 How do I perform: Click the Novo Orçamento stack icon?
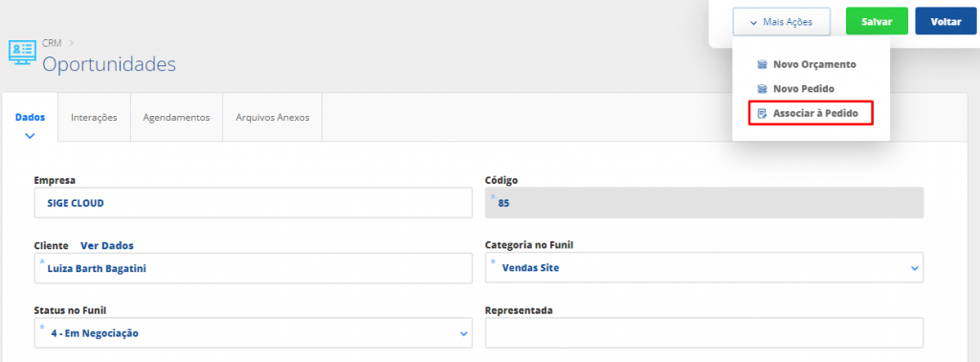pos(762,64)
